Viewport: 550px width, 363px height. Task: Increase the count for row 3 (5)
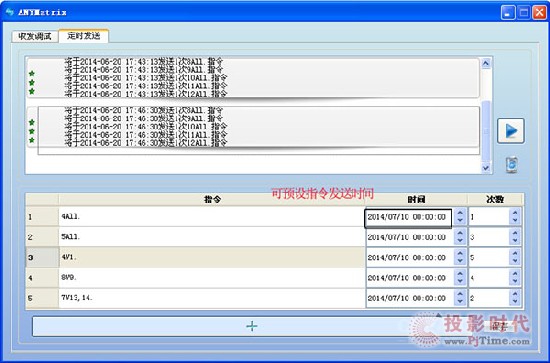tap(515, 253)
